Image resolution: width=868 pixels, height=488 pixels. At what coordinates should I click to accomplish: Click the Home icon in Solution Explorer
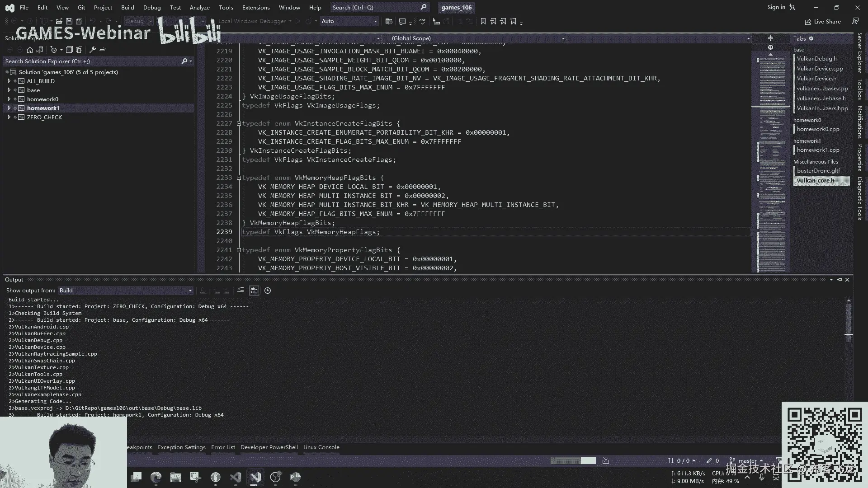tap(30, 50)
